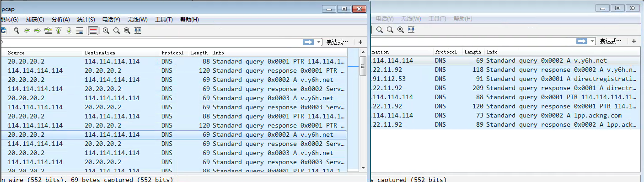Open the 统计(S) menu

(86, 20)
